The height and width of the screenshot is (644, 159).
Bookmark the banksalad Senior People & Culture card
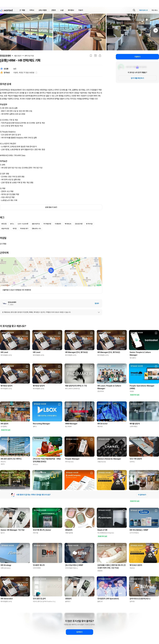[156, 333]
